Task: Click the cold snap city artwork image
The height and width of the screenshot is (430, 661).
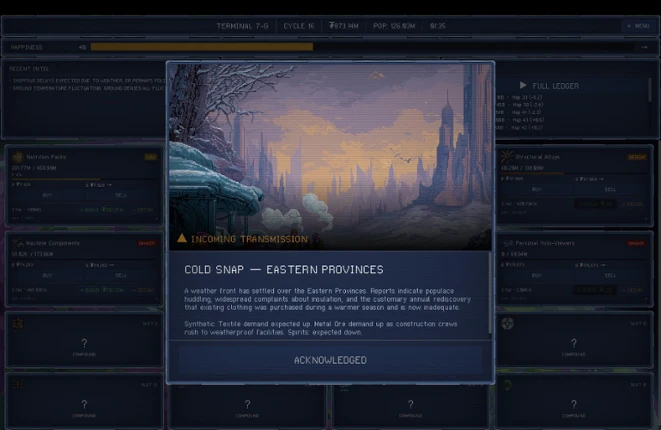Action: click(330, 156)
